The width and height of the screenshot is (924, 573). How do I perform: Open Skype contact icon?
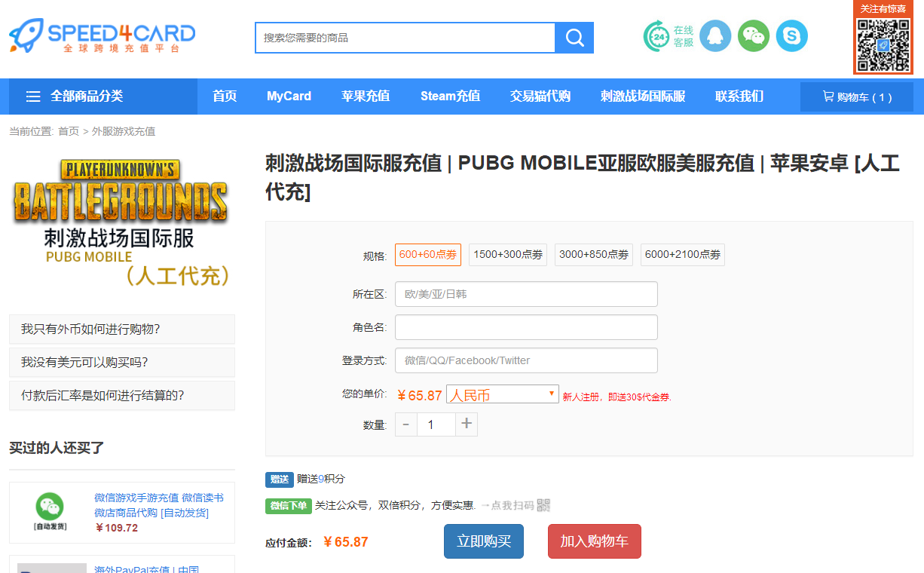tap(792, 36)
